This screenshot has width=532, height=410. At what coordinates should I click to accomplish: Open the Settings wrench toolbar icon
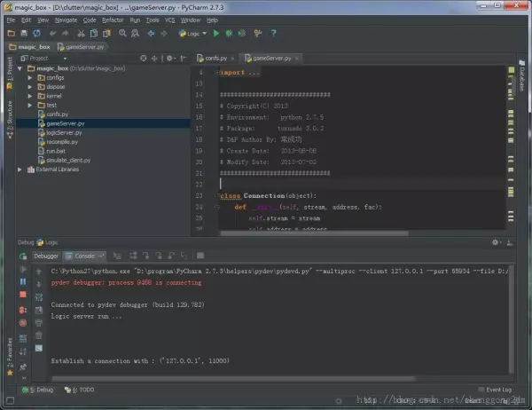[258, 34]
